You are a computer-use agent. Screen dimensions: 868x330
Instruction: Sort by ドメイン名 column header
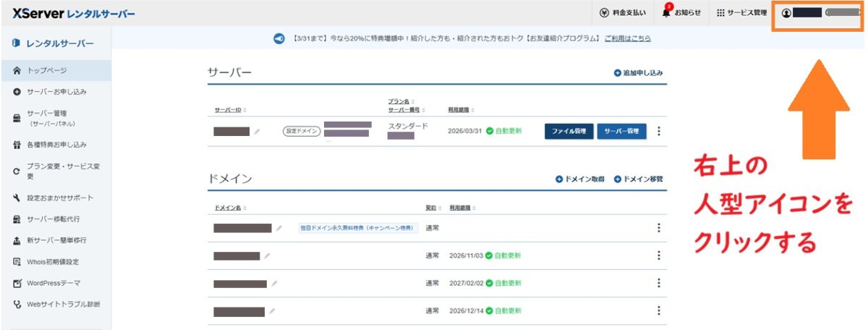[229, 208]
